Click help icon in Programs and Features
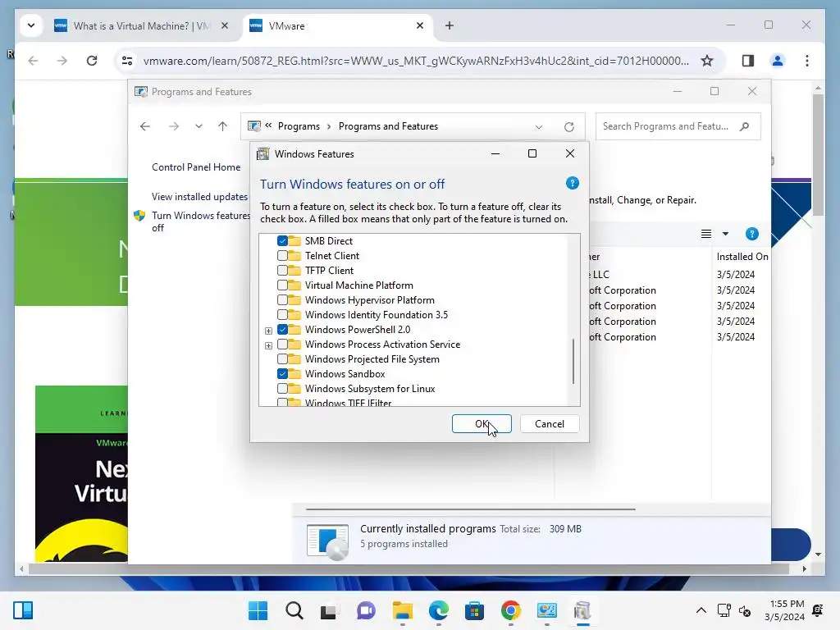This screenshot has height=630, width=840. pyautogui.click(x=751, y=234)
